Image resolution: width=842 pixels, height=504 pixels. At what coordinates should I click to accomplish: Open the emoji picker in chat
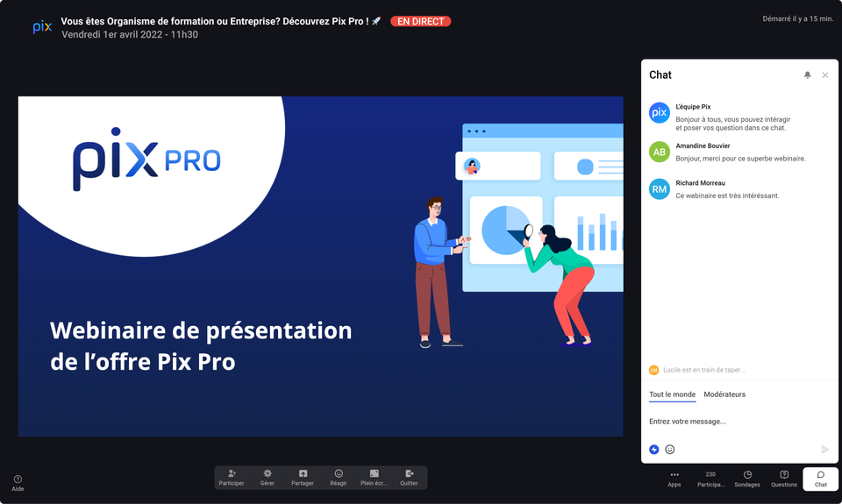(x=669, y=450)
